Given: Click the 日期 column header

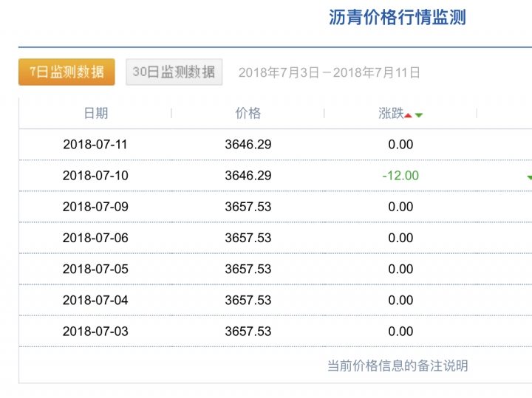Looking at the screenshot, I should click(x=95, y=113).
